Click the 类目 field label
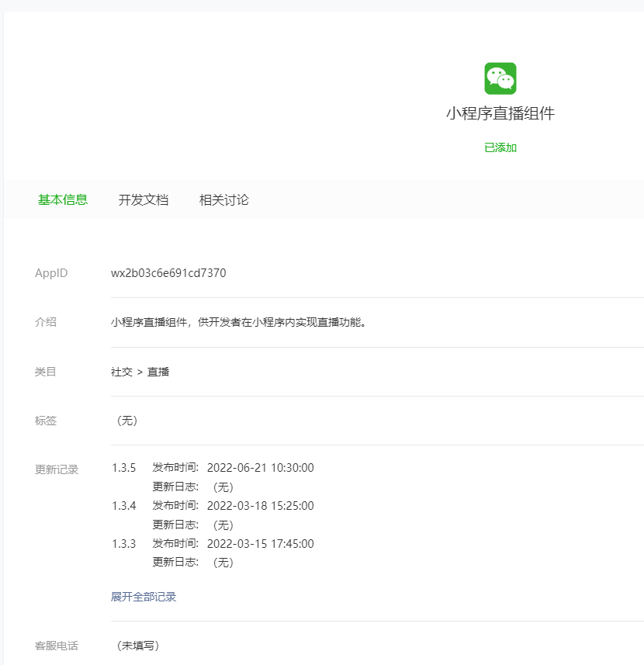644x665 pixels. point(45,372)
